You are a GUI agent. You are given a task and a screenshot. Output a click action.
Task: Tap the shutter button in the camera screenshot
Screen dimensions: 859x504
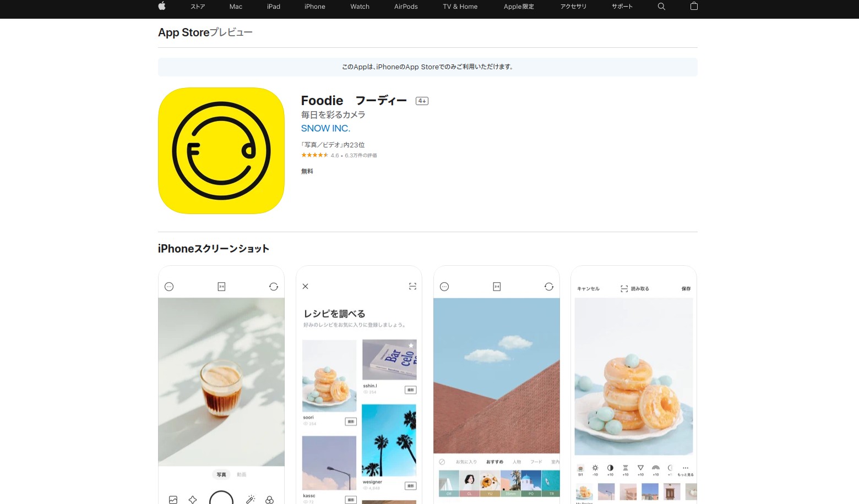221,498
